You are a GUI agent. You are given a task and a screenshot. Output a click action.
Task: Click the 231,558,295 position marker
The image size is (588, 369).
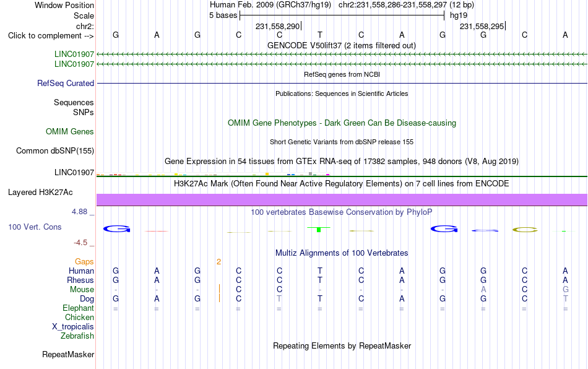482,26
